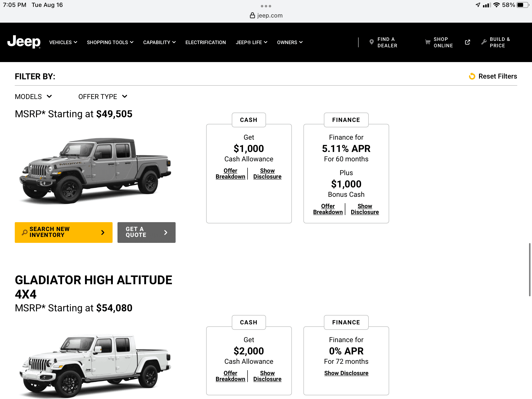This screenshot has height=399, width=532.
Task: Open Build & Price link
Action: (500, 42)
